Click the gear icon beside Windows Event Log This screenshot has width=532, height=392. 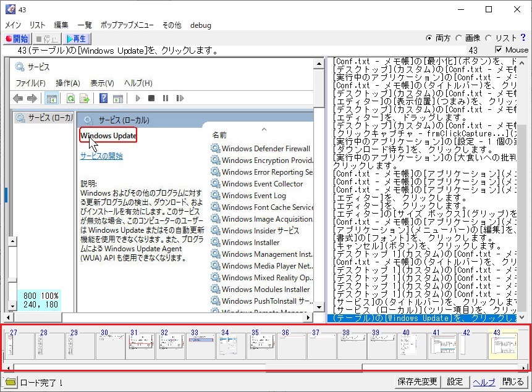(x=215, y=195)
